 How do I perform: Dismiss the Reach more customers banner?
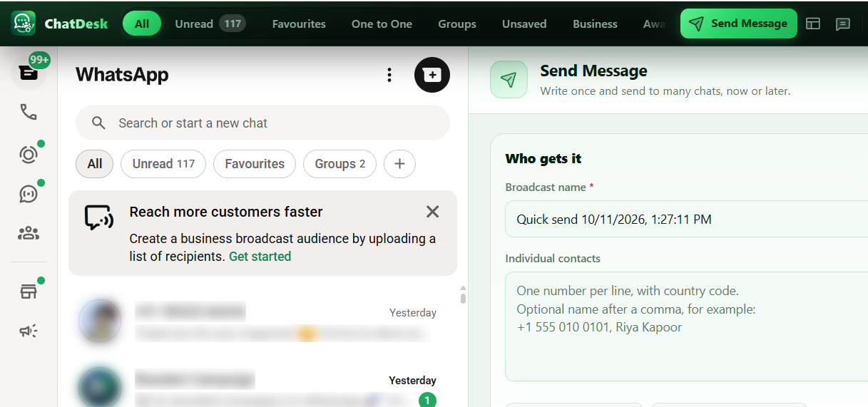[432, 212]
